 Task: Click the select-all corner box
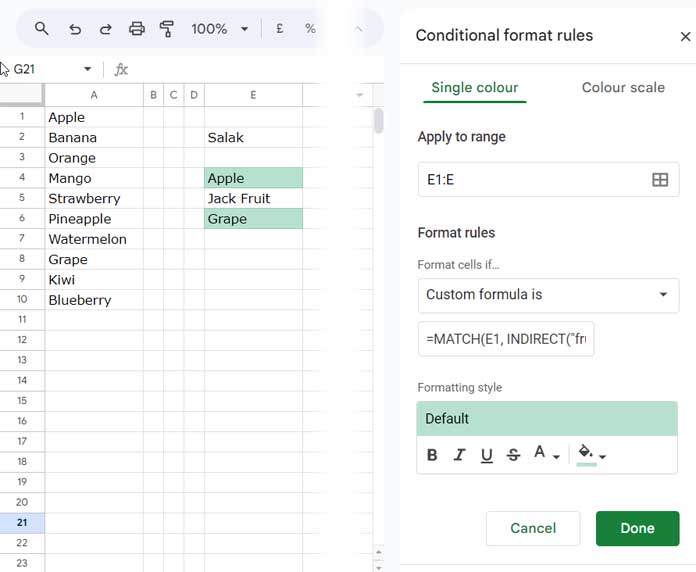pyautogui.click(x=21, y=95)
